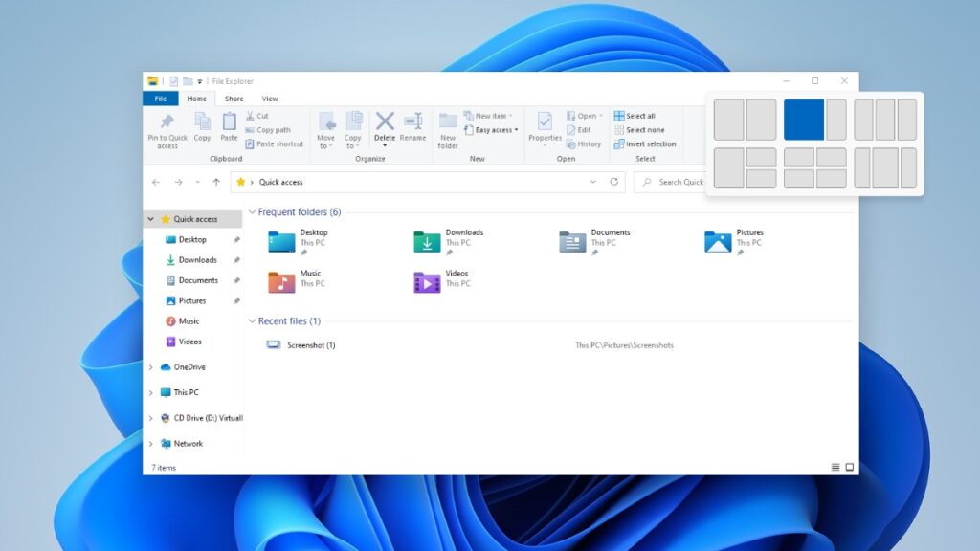The height and width of the screenshot is (551, 980).
Task: Choose the highlighted blue snap layout zone
Action: click(804, 120)
